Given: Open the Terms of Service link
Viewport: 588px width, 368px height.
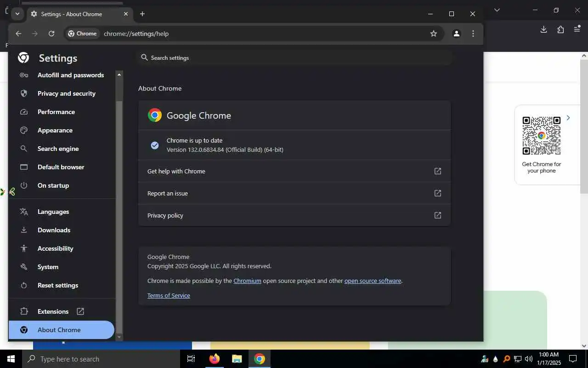Looking at the screenshot, I should 169,295.
